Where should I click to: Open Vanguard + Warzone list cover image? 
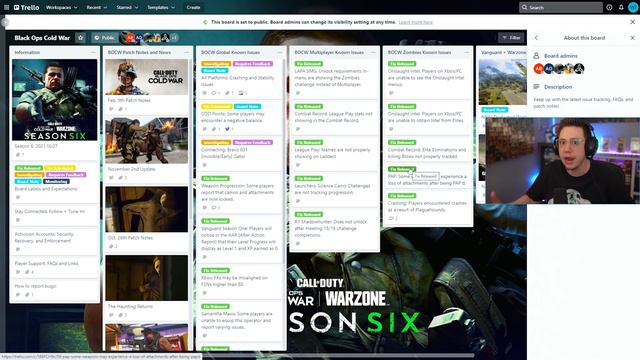pos(502,82)
